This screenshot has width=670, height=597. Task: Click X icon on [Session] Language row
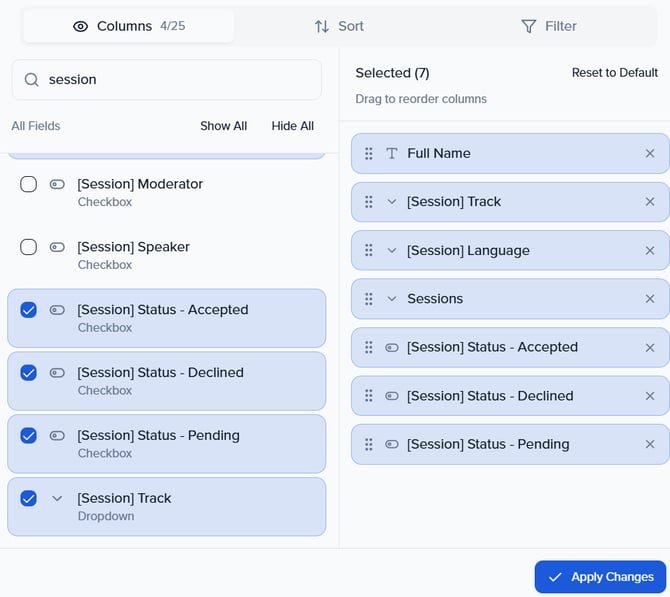pos(650,251)
